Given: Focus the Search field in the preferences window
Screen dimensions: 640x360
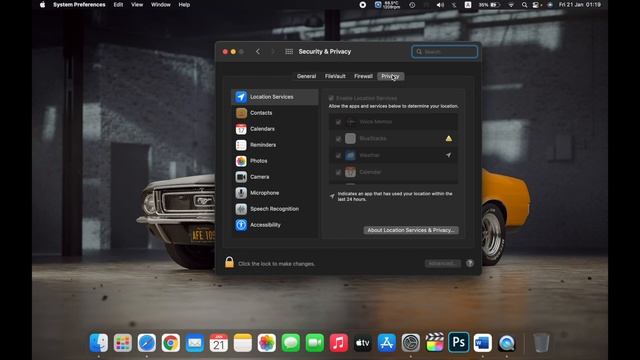Looking at the screenshot, I should point(444,52).
